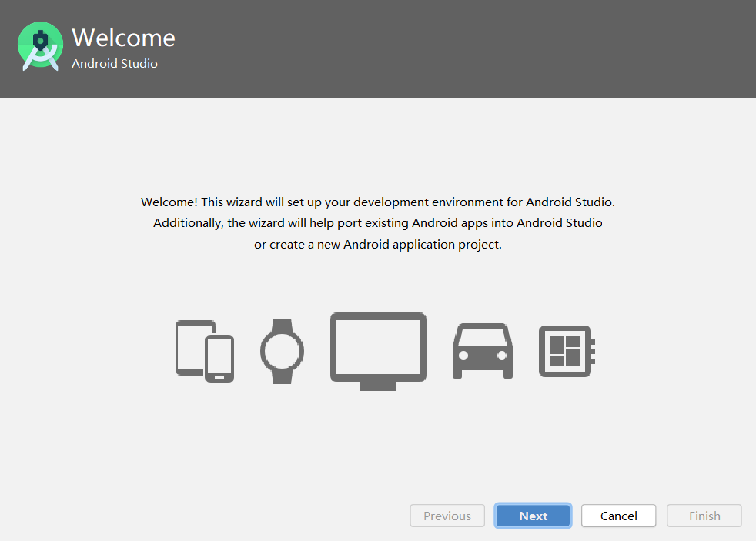Click the line starting "Additionally, the wizard will help port"
The image size is (756, 541).
(x=378, y=223)
